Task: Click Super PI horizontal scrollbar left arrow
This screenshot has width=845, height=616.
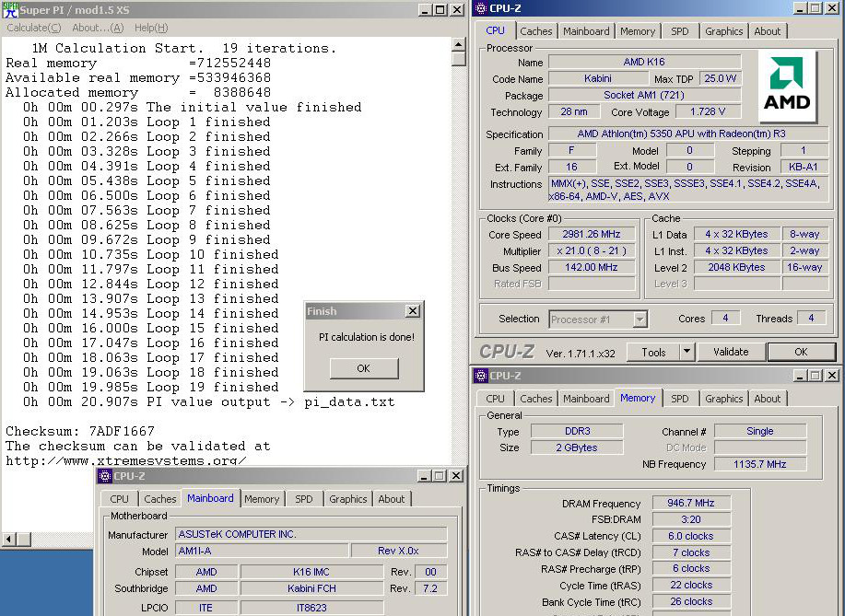Action: pos(8,539)
